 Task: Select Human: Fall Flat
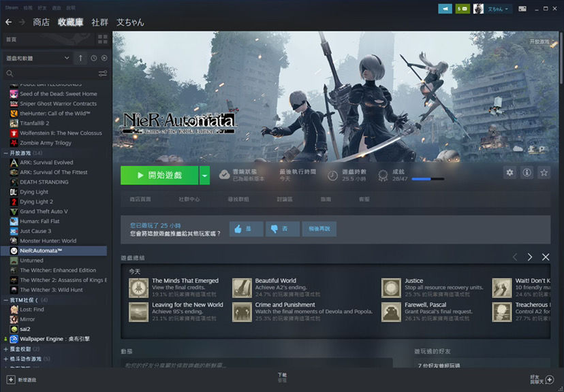[x=40, y=221]
